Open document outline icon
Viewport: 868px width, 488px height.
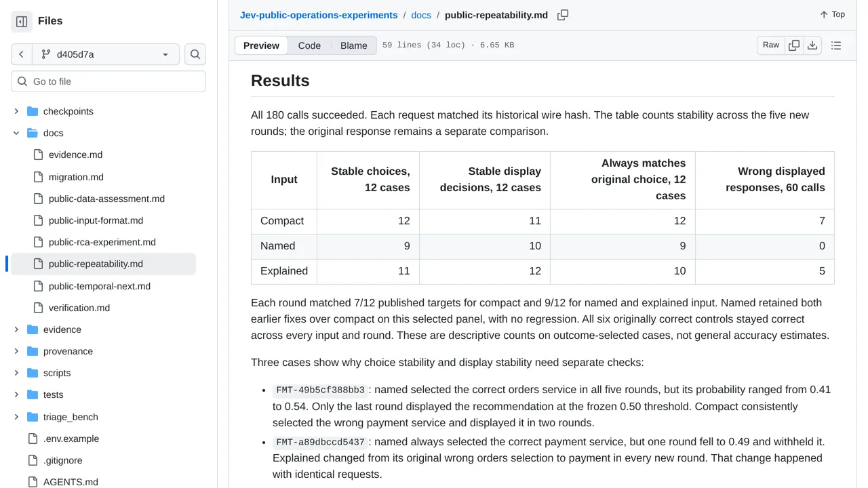click(x=836, y=45)
